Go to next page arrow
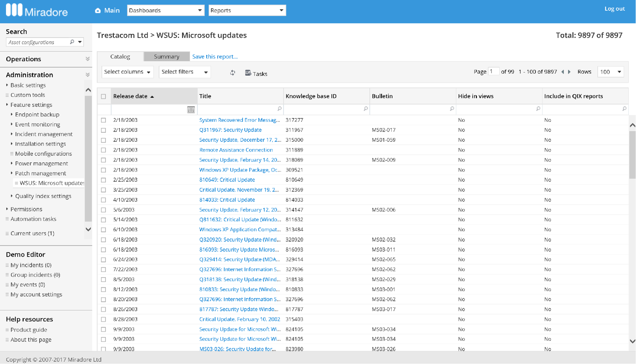Image resolution: width=636 pixels, height=364 pixels. (569, 72)
